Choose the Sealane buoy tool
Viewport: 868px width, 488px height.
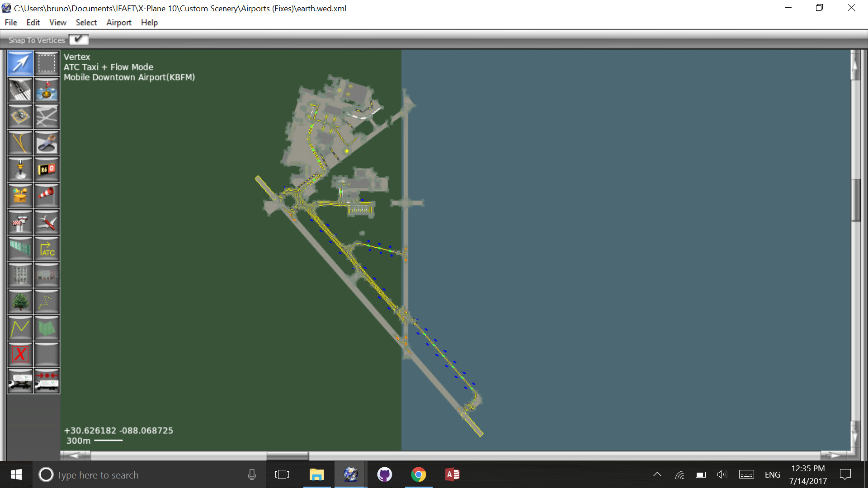tap(47, 90)
